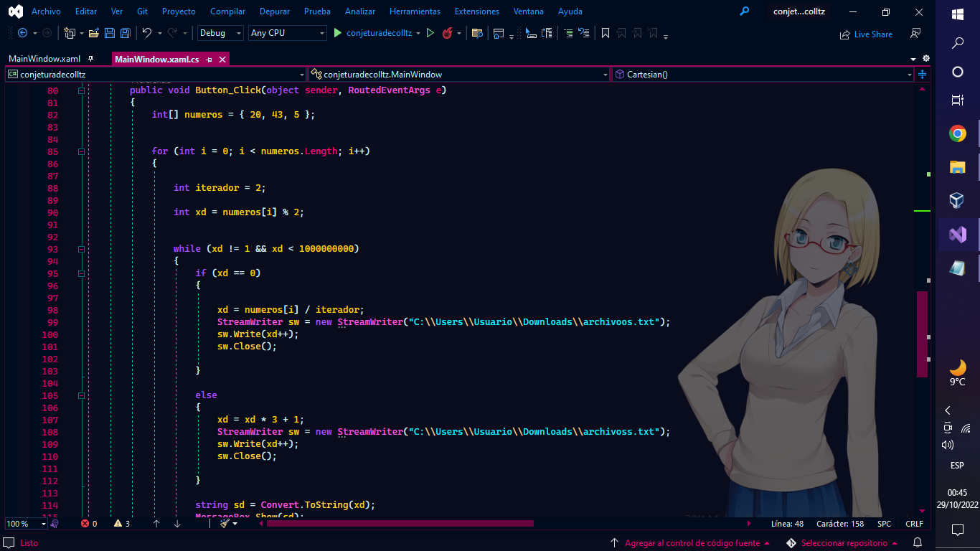This screenshot has height=551, width=980.
Task: Toggle pin on the MainWindow.xaml.cs tab
Action: point(209,60)
